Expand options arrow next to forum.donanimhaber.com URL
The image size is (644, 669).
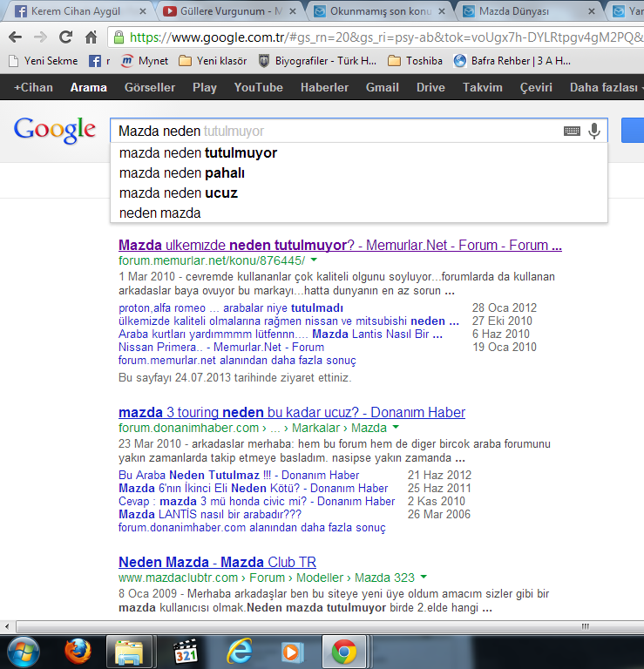tap(396, 427)
